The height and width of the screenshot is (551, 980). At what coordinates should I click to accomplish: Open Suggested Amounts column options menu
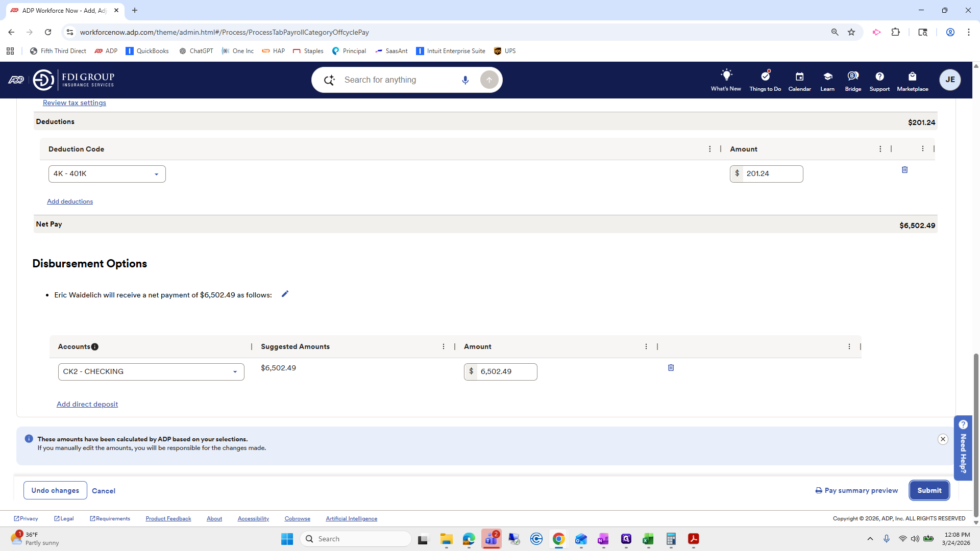(x=443, y=347)
